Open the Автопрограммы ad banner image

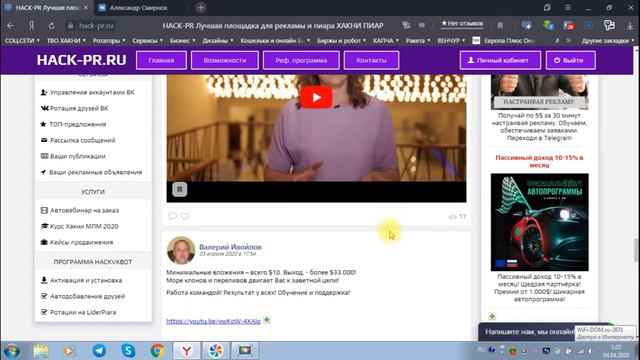540,222
